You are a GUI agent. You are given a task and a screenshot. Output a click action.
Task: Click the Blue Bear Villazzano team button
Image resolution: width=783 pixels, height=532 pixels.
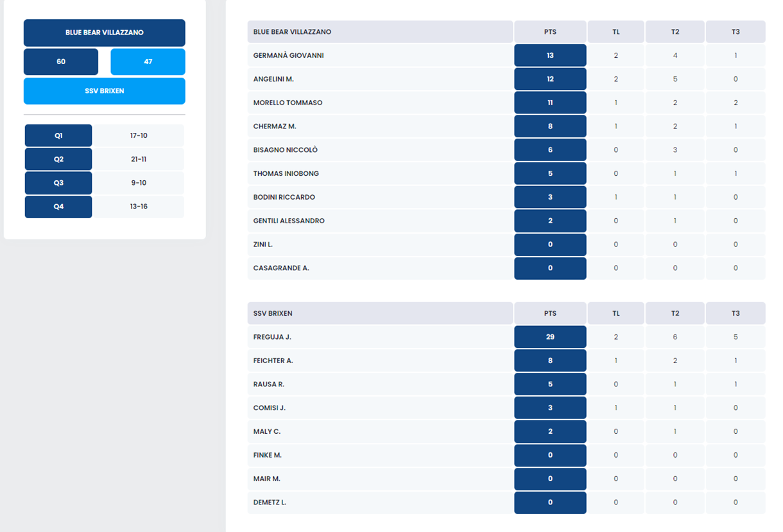tap(104, 33)
